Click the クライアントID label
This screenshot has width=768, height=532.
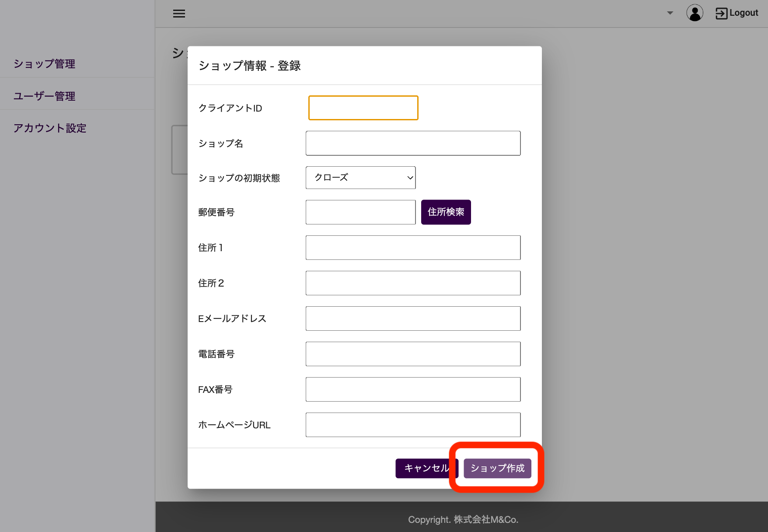230,108
